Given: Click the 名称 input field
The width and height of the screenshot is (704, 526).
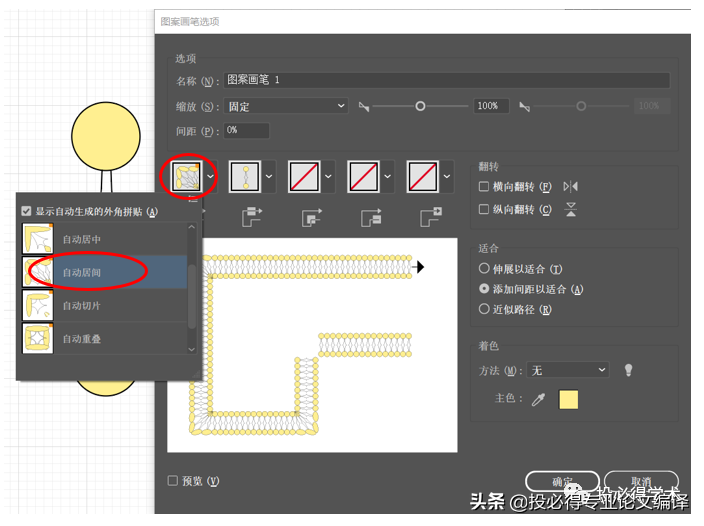Looking at the screenshot, I should point(447,80).
